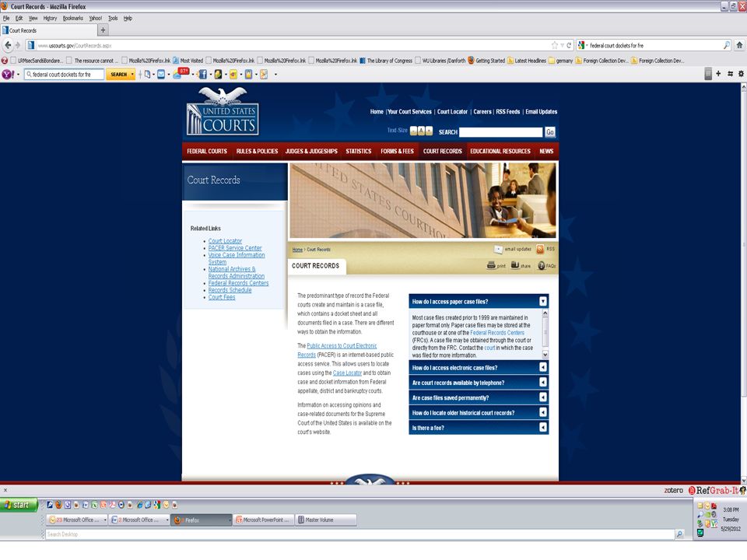Open the Yahoo SEARCH button dropdown arrow

click(x=132, y=75)
